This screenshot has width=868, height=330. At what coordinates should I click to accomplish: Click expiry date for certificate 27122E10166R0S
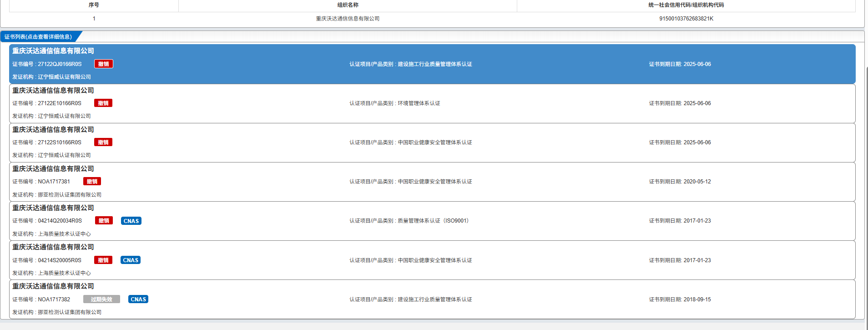pos(697,103)
